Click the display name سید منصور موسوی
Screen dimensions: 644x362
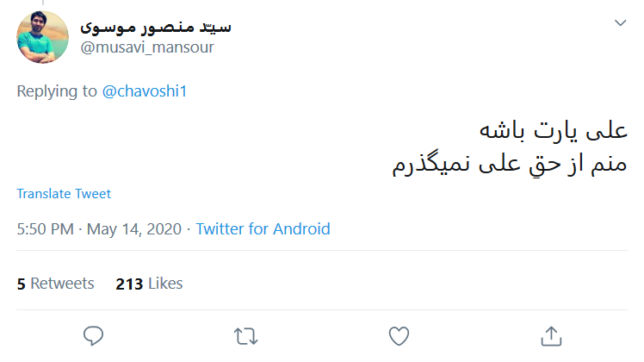[156, 27]
